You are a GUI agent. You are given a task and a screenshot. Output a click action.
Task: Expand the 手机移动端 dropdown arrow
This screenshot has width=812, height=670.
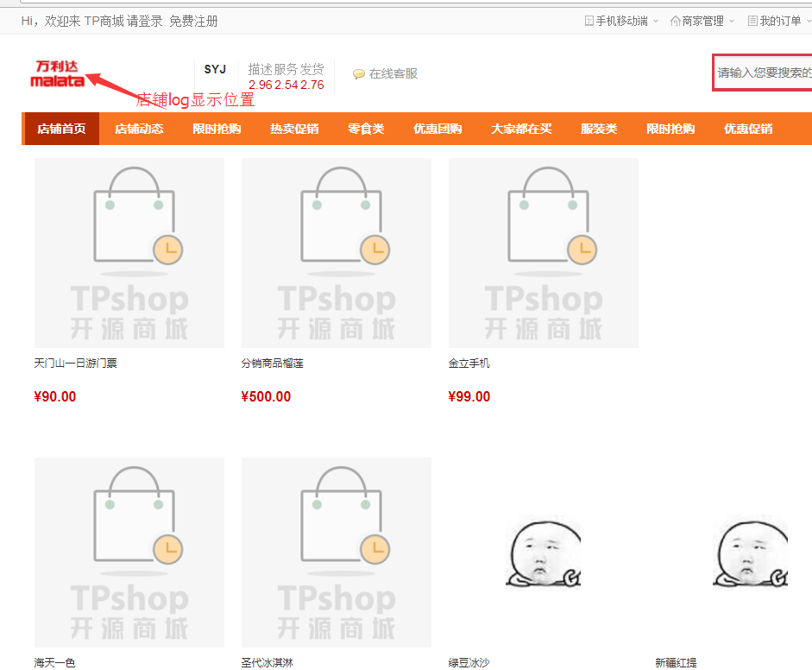pyautogui.click(x=656, y=21)
